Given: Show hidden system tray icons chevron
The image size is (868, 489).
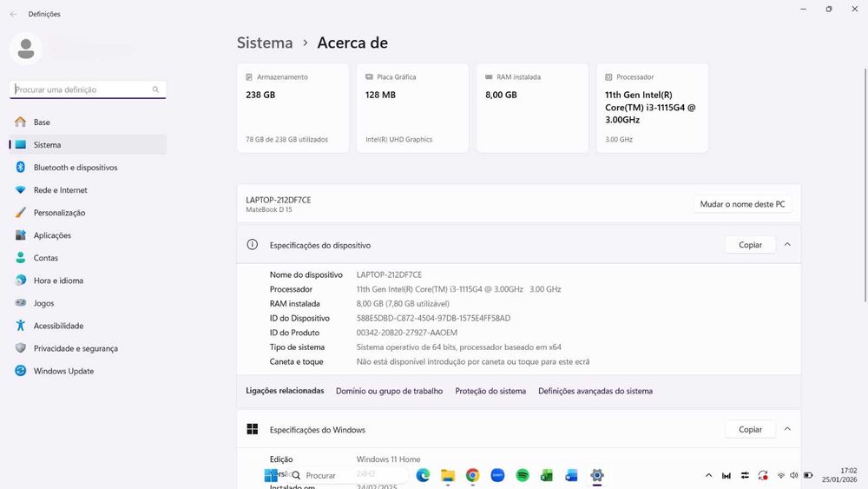Looking at the screenshot, I should pyautogui.click(x=708, y=475).
